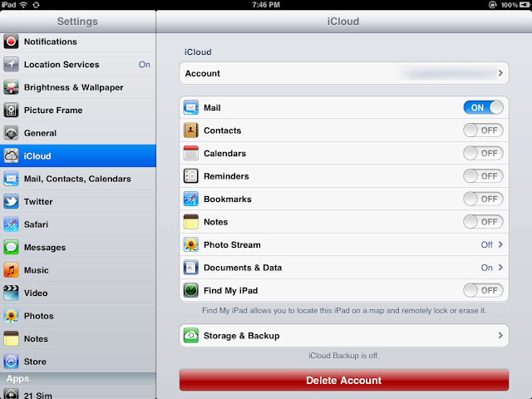Tap the 7:46 PM clock

(x=266, y=5)
